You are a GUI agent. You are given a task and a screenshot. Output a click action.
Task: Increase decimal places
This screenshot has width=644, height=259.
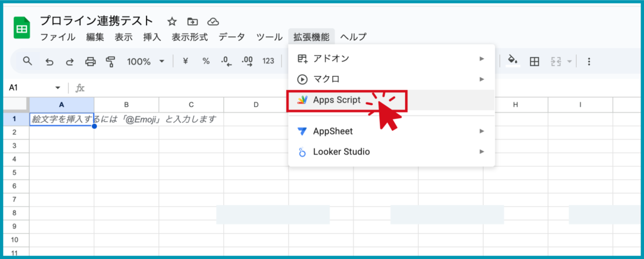click(x=247, y=61)
